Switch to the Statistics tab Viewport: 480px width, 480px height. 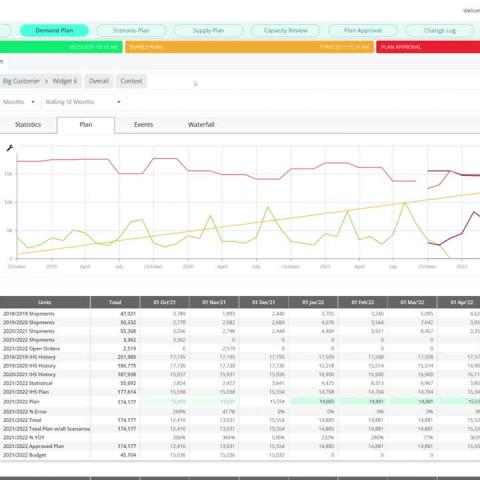(x=28, y=125)
